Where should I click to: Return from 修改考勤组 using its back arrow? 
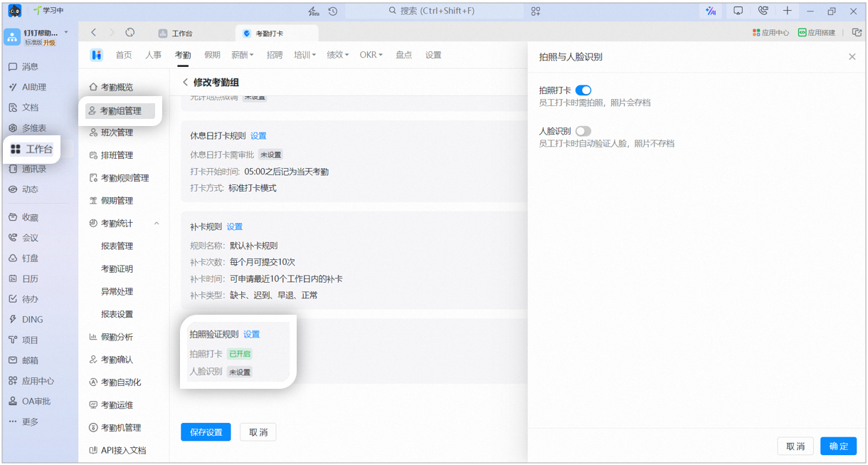186,83
